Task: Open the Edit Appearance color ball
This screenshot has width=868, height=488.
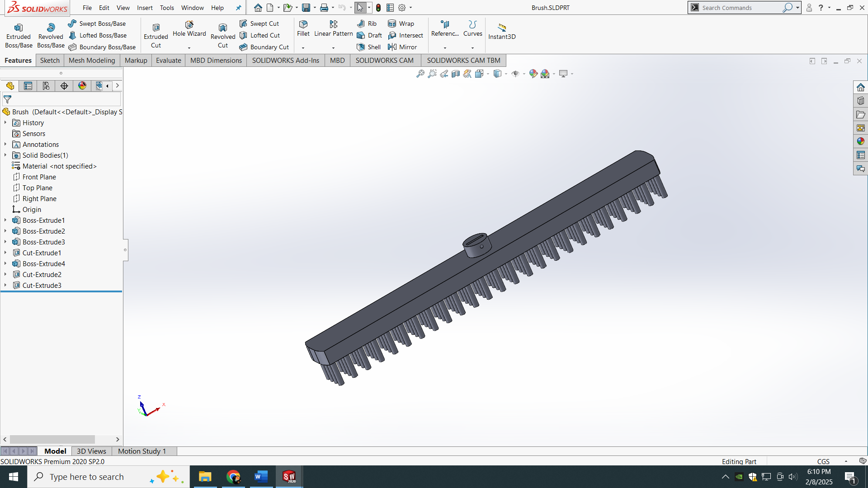Action: point(533,74)
